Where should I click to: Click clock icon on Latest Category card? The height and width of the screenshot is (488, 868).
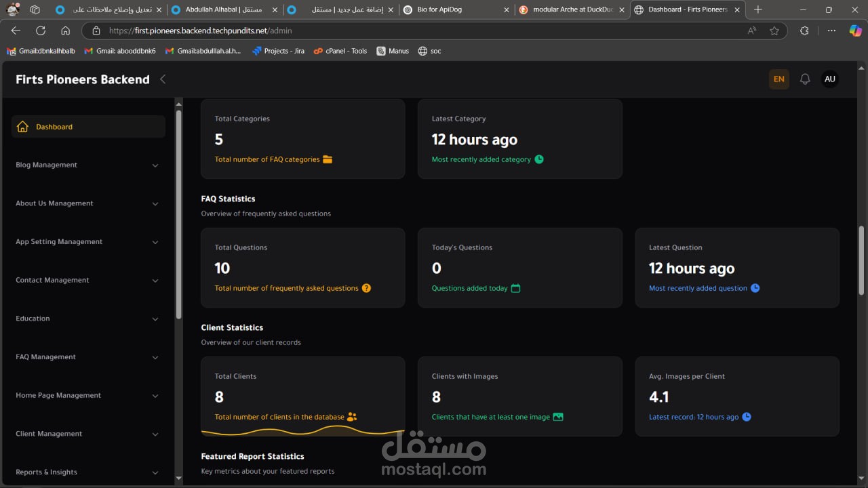(x=539, y=159)
